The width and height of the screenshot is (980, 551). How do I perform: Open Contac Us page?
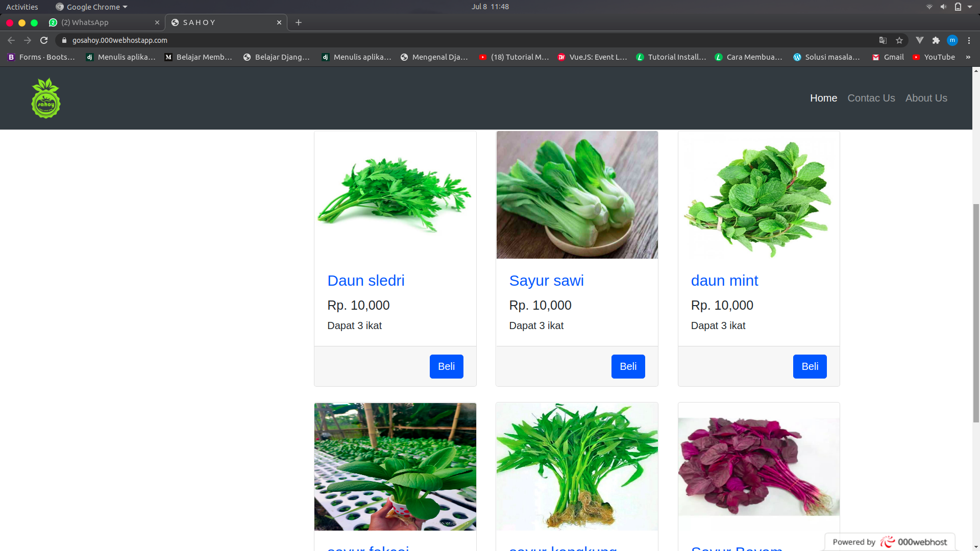pyautogui.click(x=871, y=98)
